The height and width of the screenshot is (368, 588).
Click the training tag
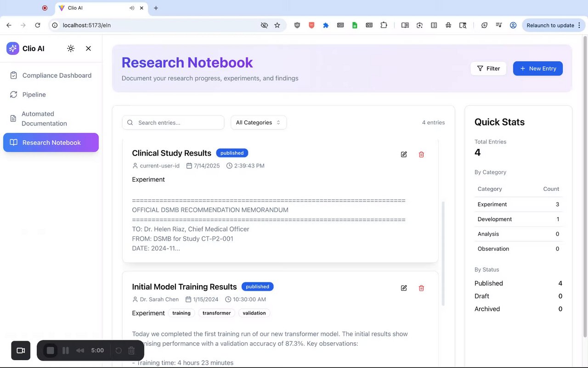181,313
